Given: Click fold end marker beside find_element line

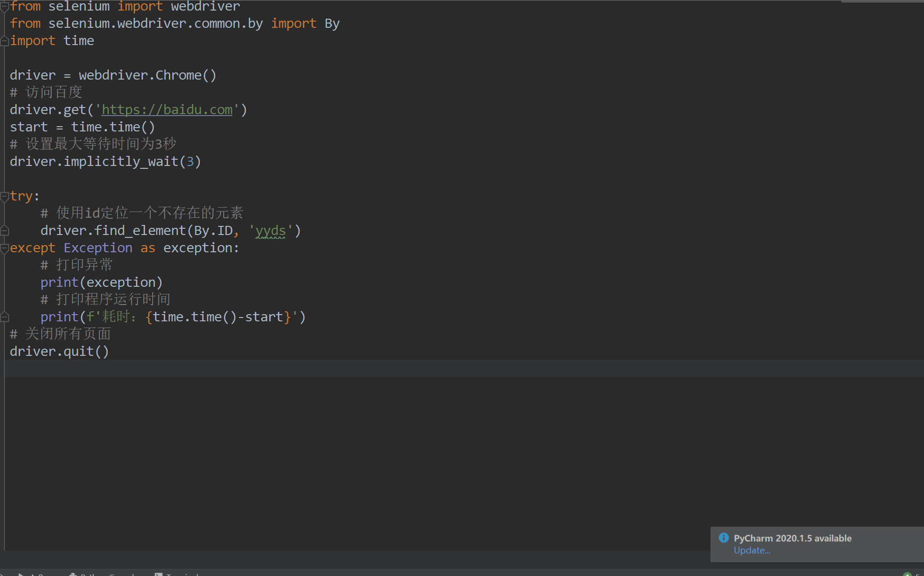Looking at the screenshot, I should point(4,231).
